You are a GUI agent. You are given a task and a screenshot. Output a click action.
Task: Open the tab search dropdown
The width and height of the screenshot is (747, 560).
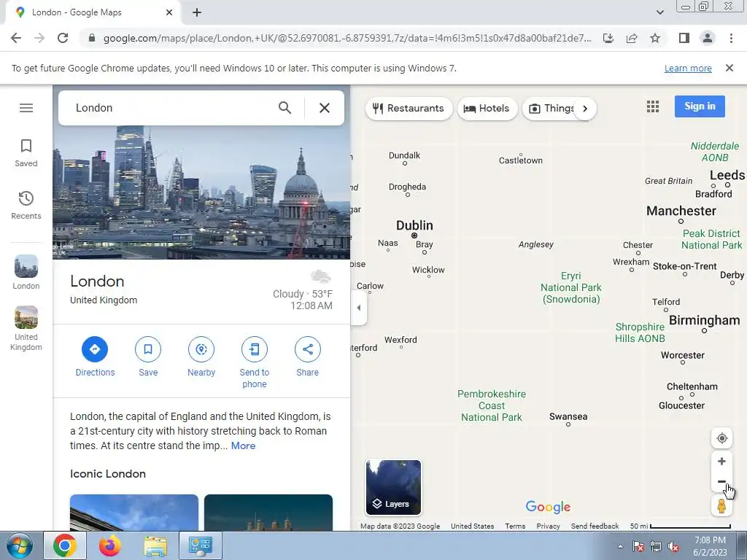[659, 12]
